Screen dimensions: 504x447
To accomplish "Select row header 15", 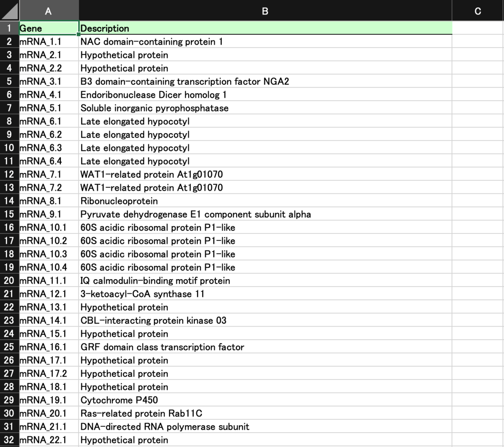I will coord(9,214).
